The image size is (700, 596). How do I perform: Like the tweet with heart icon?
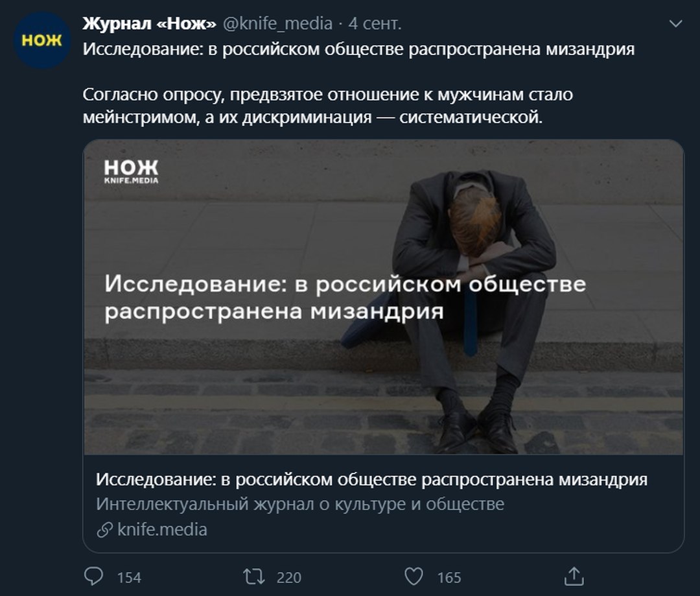coord(414,577)
